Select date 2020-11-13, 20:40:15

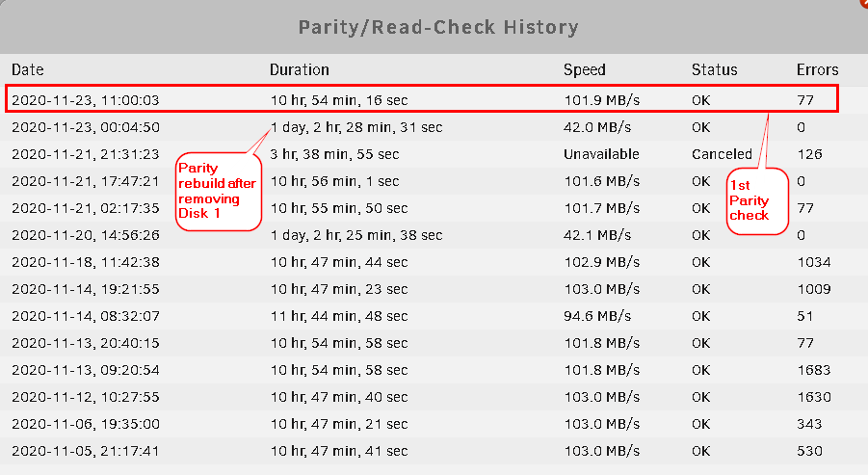(x=85, y=343)
